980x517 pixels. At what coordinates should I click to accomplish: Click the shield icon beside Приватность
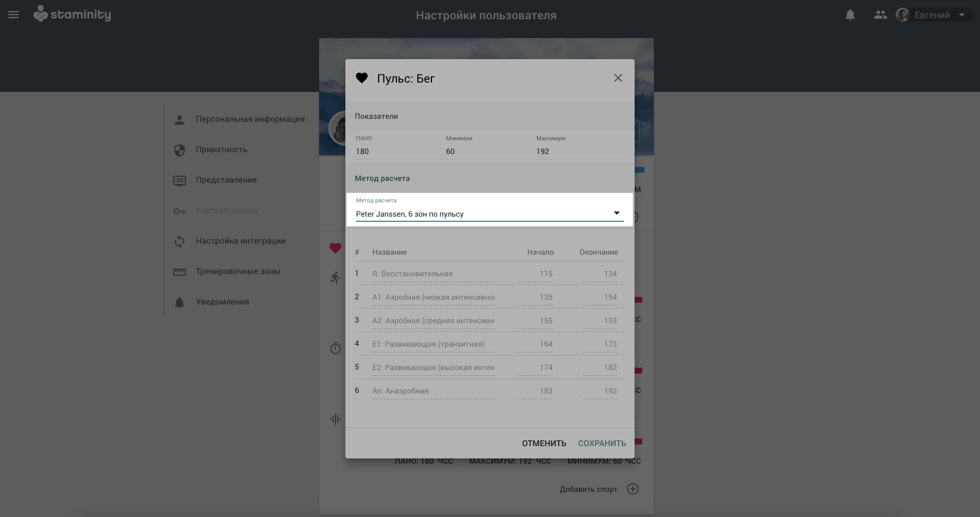(x=180, y=150)
